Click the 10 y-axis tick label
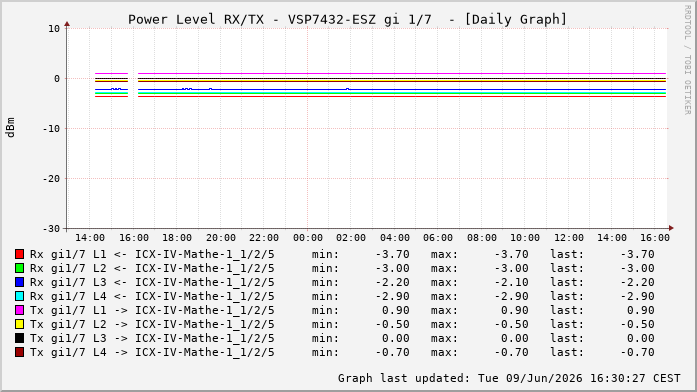The width and height of the screenshot is (697, 392). (54, 29)
